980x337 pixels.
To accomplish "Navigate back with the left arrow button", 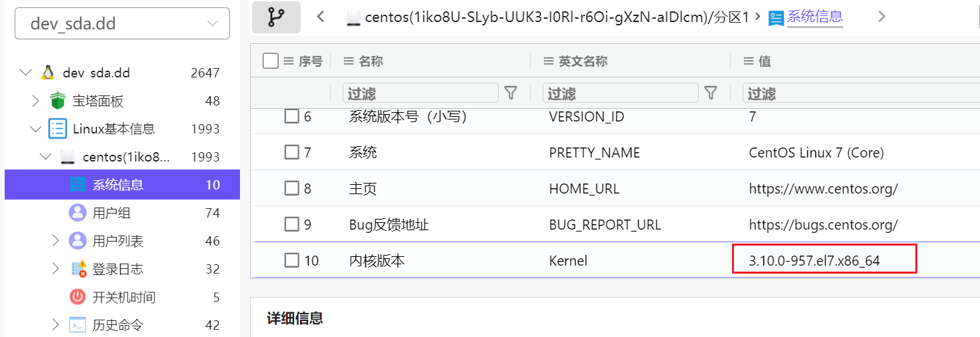I will tap(321, 17).
